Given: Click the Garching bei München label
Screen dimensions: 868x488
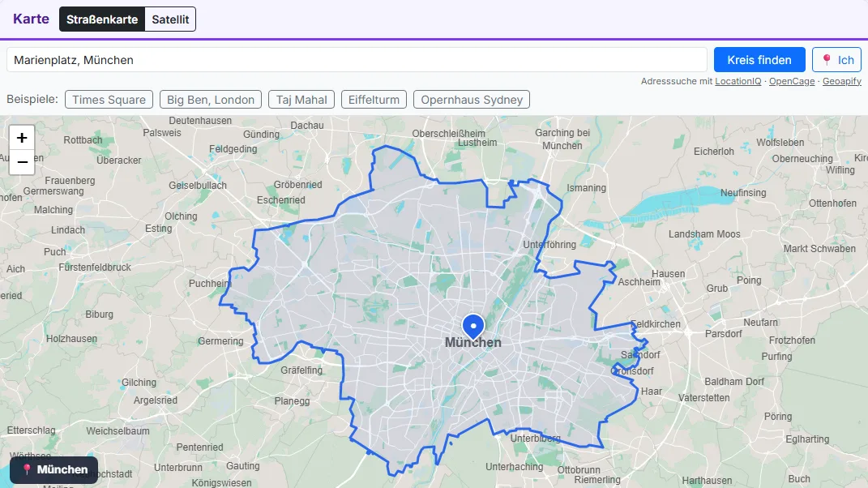Looking at the screenshot, I should pyautogui.click(x=562, y=139).
